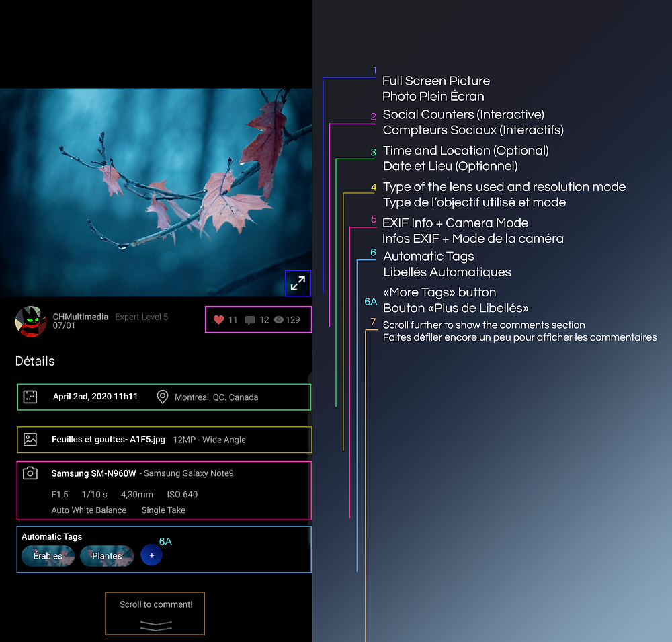Add more tags with plus button
Image resolution: width=672 pixels, height=642 pixels.
pyautogui.click(x=151, y=555)
